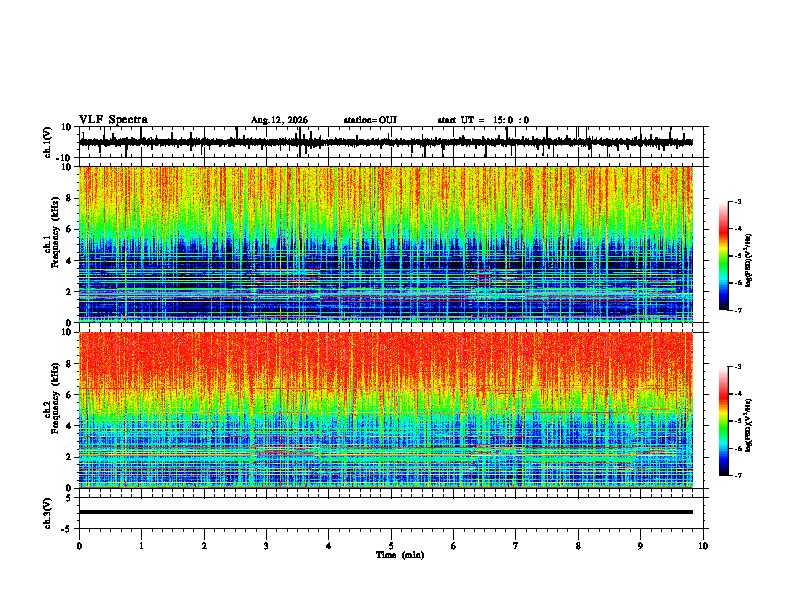Click the "ch.1(V)" waveform axis label

[48, 142]
